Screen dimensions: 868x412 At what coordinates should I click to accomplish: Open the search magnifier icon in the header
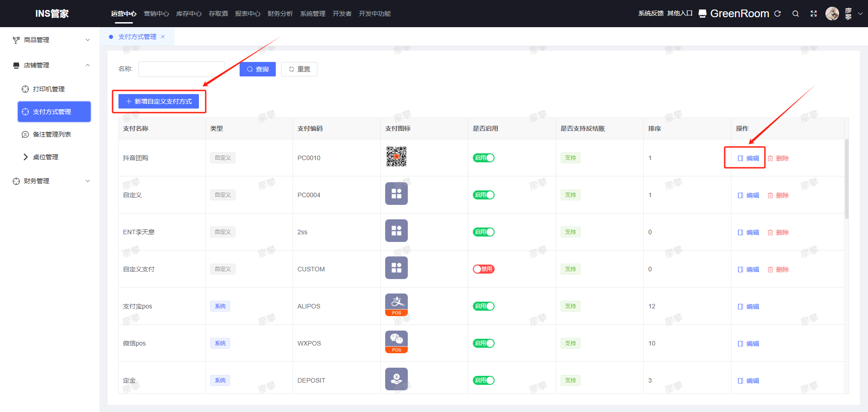796,14
